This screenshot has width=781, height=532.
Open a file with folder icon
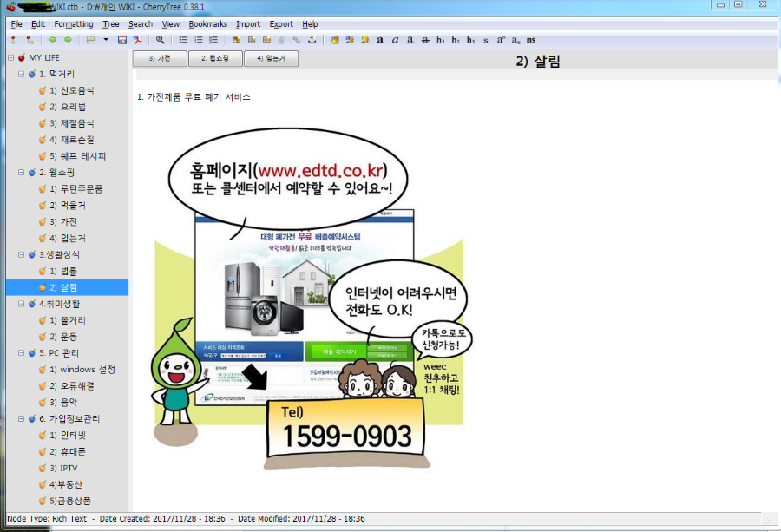[x=90, y=40]
